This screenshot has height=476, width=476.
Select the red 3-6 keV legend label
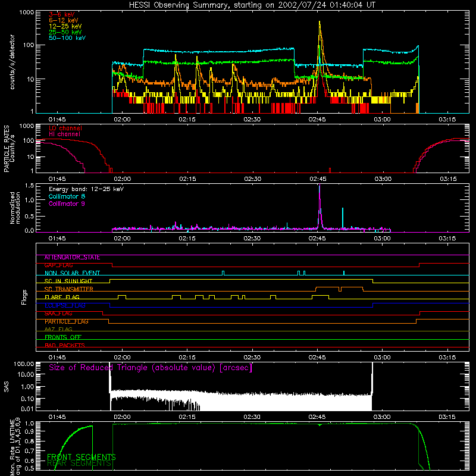pyautogui.click(x=62, y=14)
